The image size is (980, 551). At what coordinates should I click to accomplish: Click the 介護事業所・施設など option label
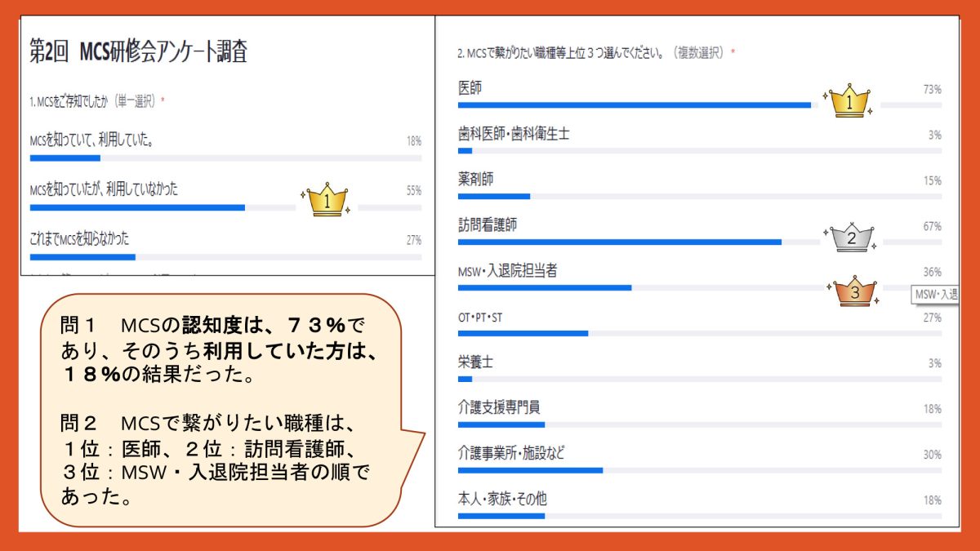[x=511, y=453]
